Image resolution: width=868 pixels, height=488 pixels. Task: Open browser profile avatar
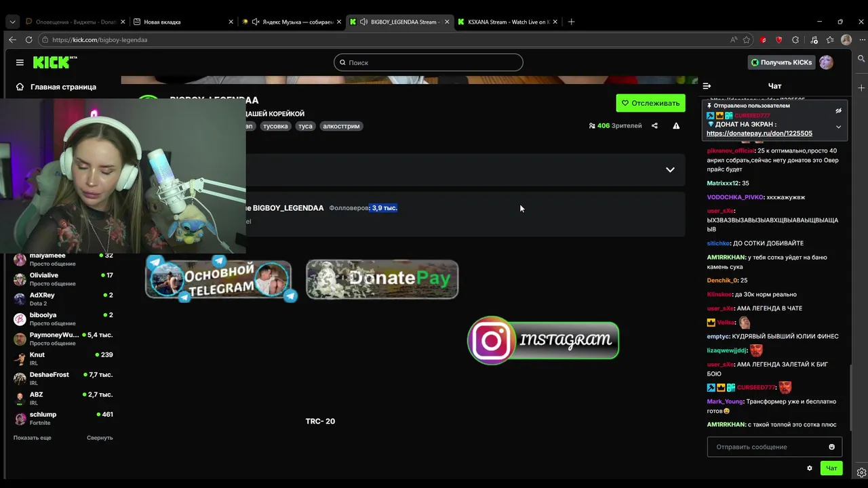pyautogui.click(x=846, y=40)
